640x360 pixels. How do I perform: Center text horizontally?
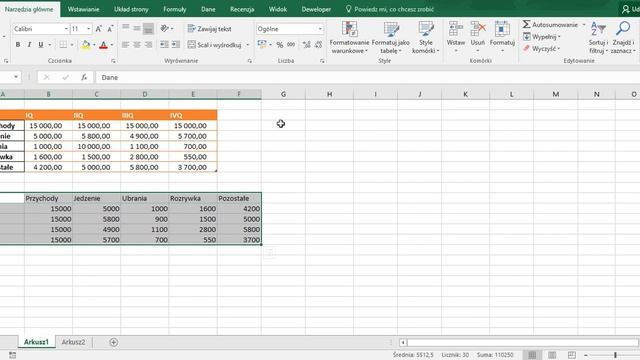pyautogui.click(x=137, y=44)
